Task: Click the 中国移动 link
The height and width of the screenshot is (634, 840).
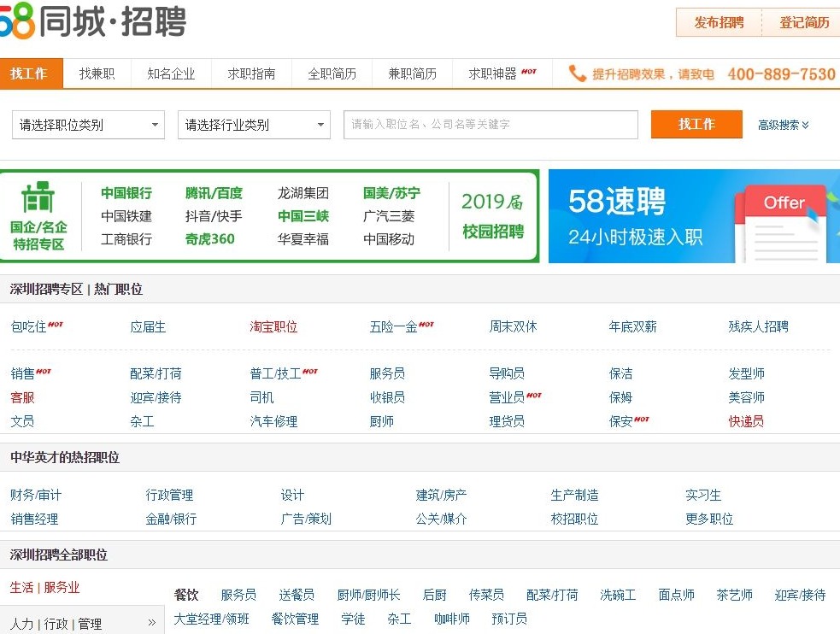Action: tap(389, 239)
